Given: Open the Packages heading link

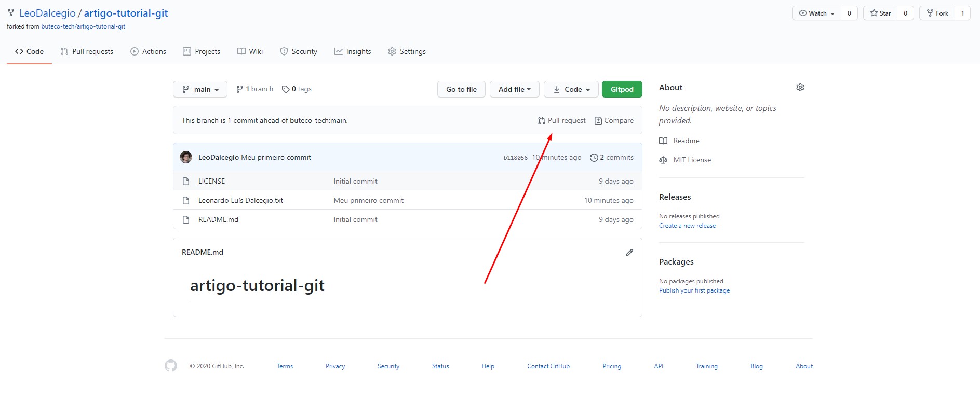Looking at the screenshot, I should 676,262.
